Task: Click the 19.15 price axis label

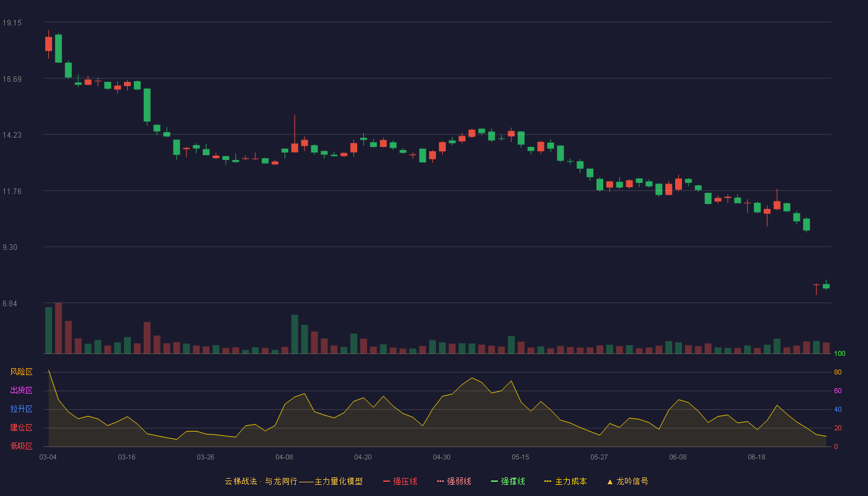Action: click(x=12, y=22)
